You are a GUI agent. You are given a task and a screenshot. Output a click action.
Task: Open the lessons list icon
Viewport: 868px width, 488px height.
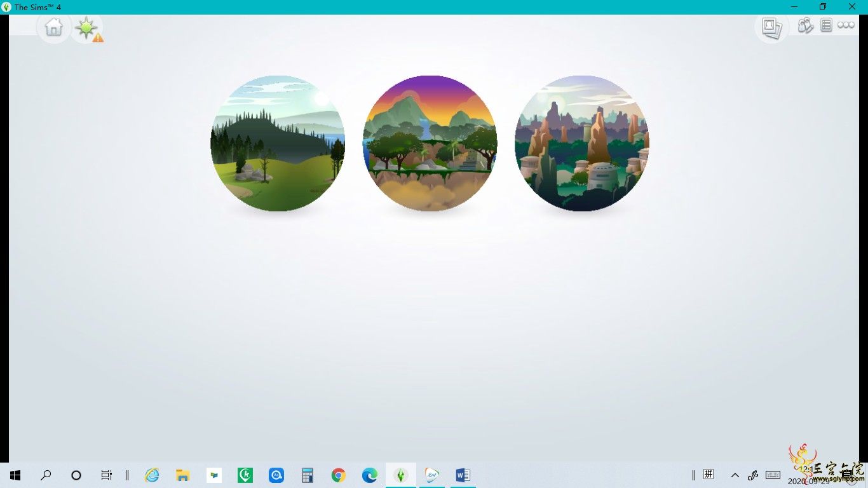826,25
